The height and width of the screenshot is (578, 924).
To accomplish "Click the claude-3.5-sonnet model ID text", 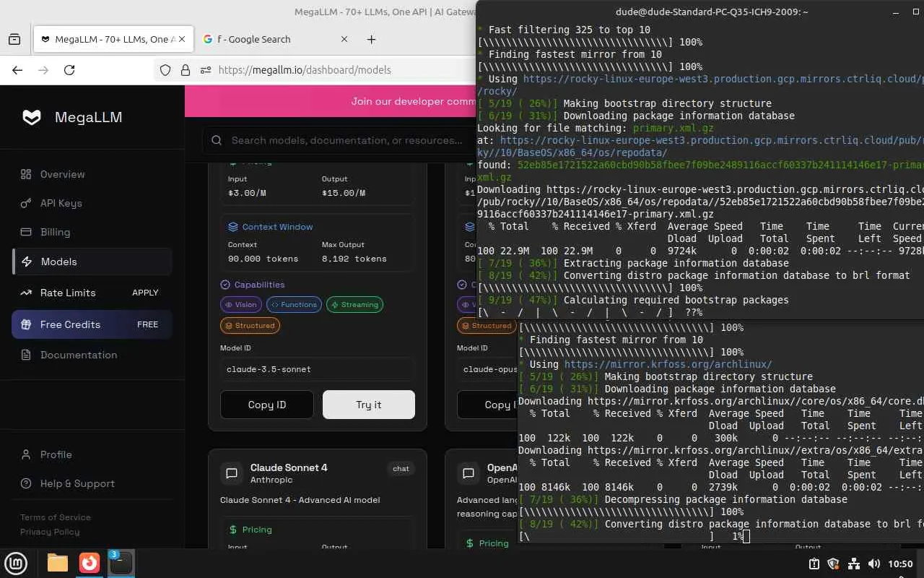I will point(269,369).
